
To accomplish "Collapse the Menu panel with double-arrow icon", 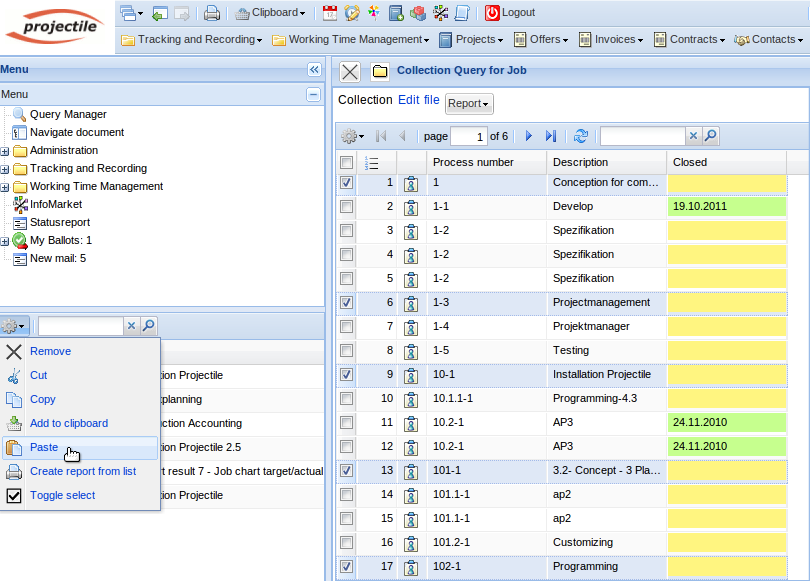I will [x=313, y=70].
